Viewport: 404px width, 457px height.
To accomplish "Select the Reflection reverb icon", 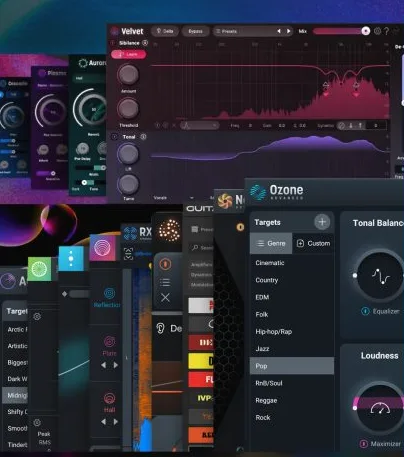I will 109,293.
